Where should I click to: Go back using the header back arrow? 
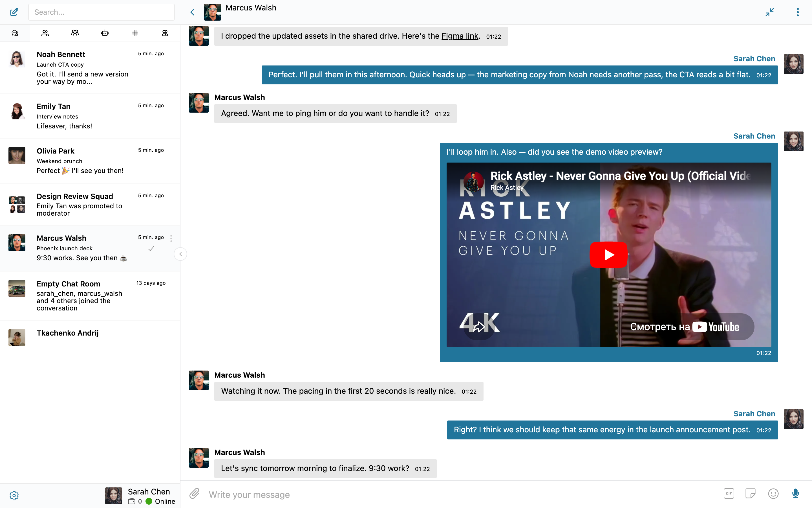[x=192, y=12]
